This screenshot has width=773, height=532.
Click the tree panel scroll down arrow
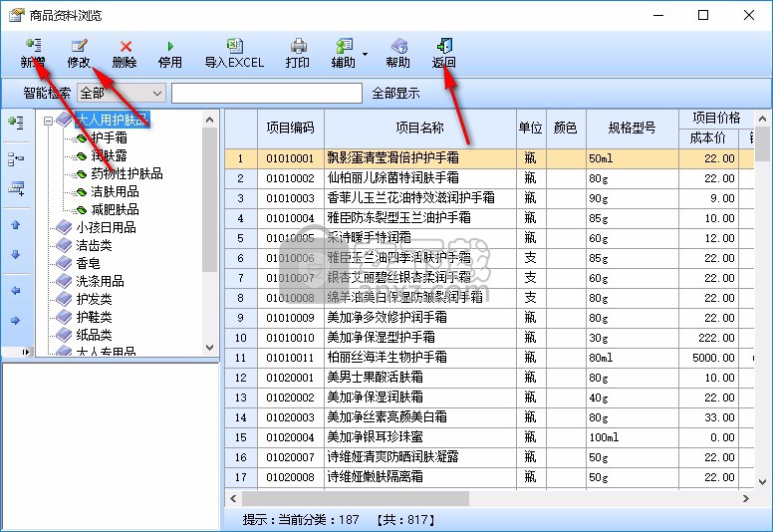point(209,347)
